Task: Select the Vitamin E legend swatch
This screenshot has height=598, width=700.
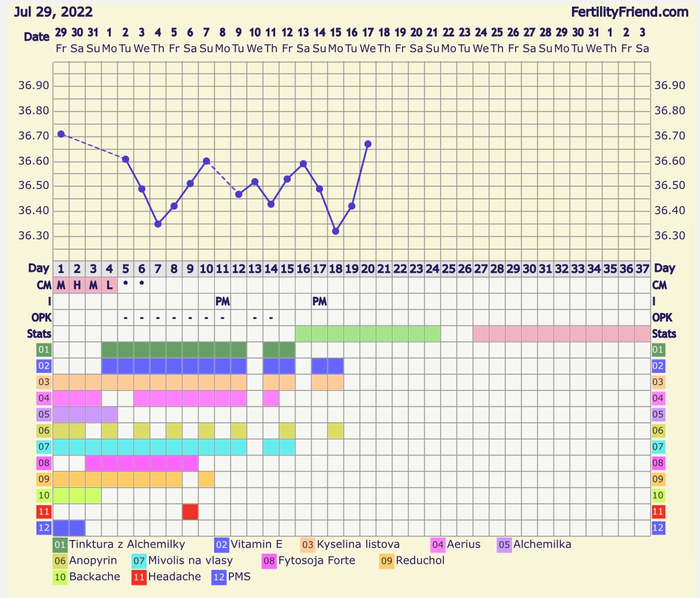Action: pos(221,545)
